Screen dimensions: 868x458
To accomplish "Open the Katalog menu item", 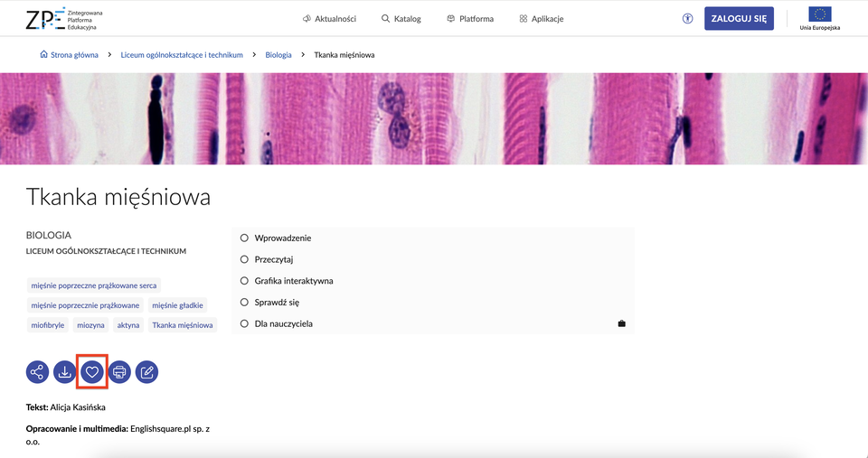I will point(401,19).
